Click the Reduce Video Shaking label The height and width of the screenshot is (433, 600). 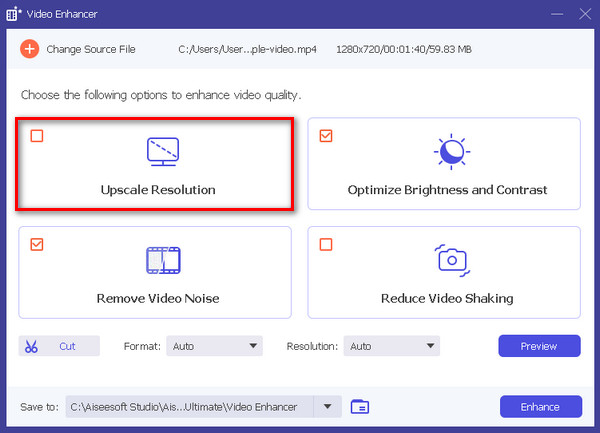[x=447, y=299]
